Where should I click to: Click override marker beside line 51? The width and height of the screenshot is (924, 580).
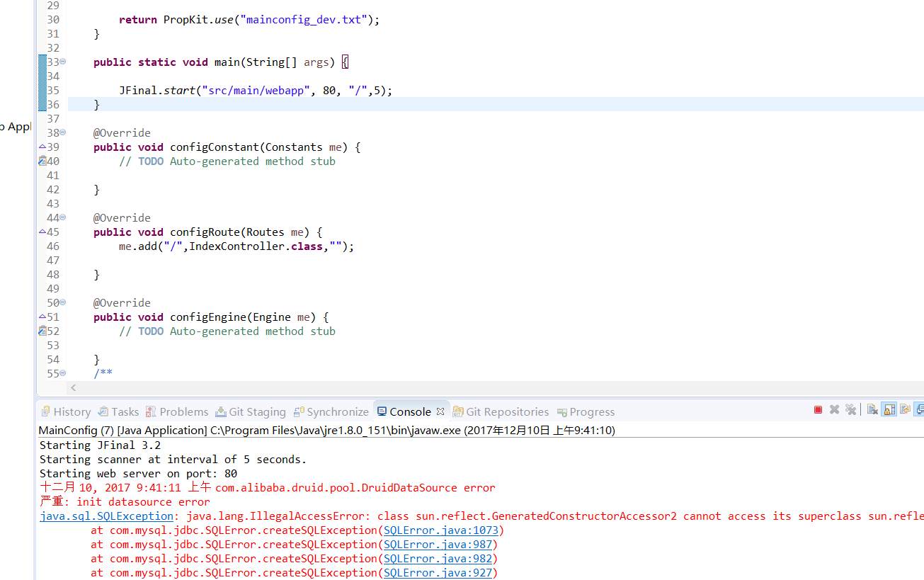tap(42, 317)
